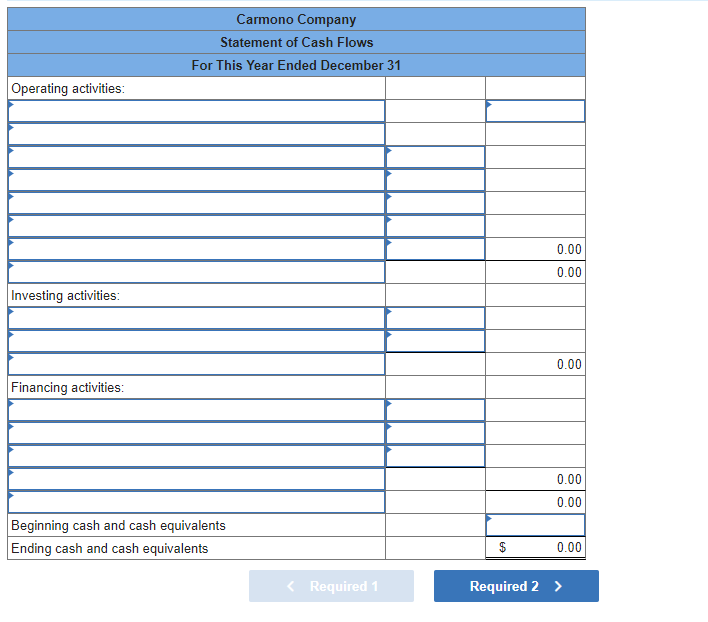Select the second Financing activities amount field
Screen dimensions: 708x622
[x=435, y=433]
